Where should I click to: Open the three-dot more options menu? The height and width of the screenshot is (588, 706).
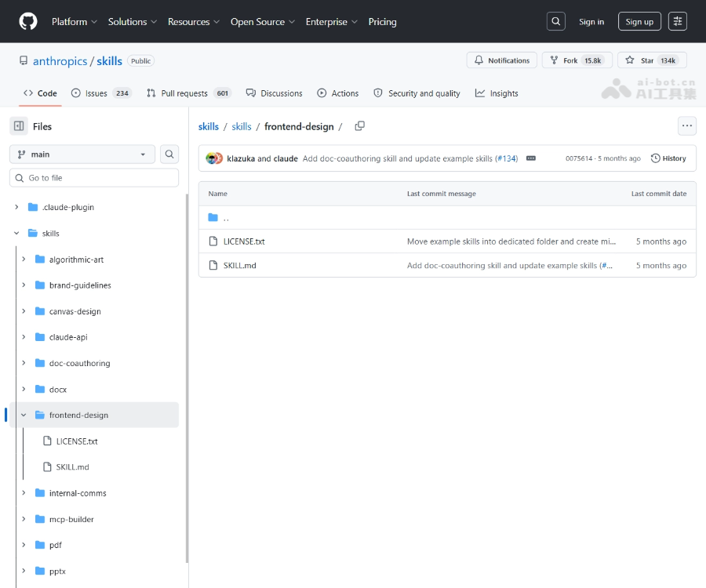point(686,126)
